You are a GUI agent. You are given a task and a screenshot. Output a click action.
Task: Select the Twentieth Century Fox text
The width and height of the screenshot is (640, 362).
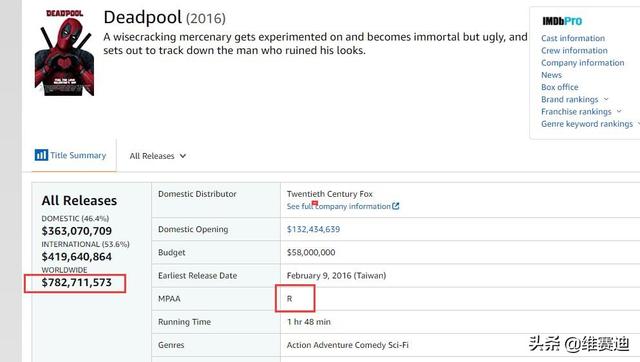[x=329, y=194]
